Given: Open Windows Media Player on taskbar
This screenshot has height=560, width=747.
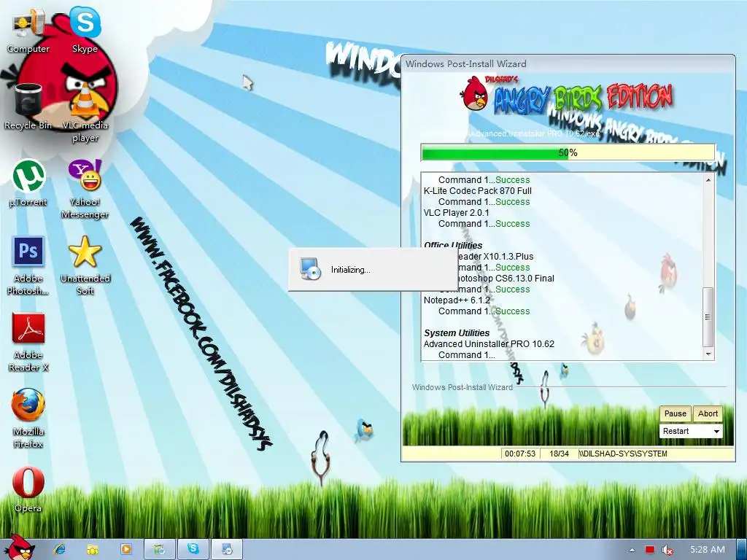Looking at the screenshot, I should [x=125, y=549].
